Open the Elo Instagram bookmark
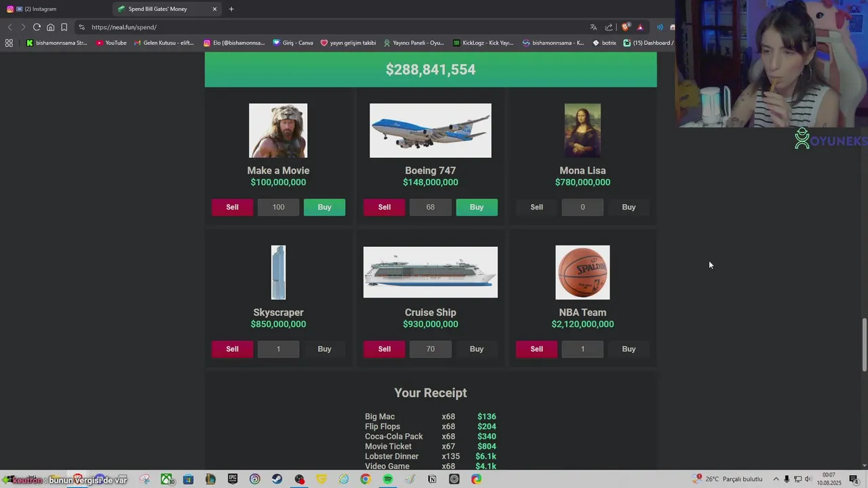868x488 pixels. click(x=234, y=43)
